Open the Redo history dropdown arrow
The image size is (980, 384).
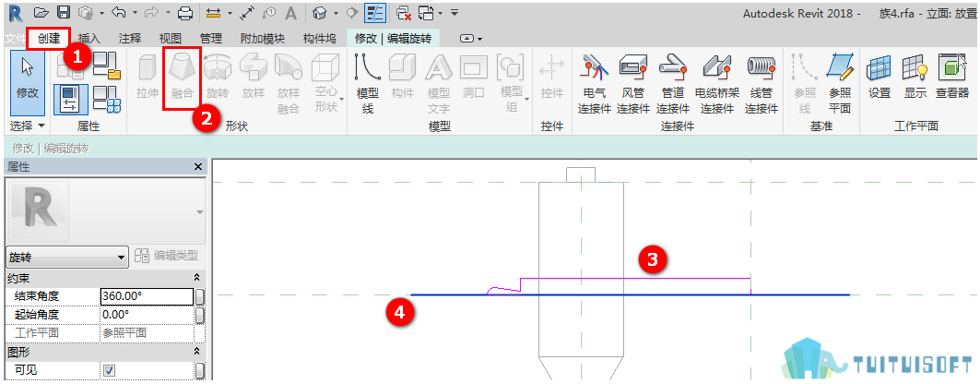pos(168,13)
